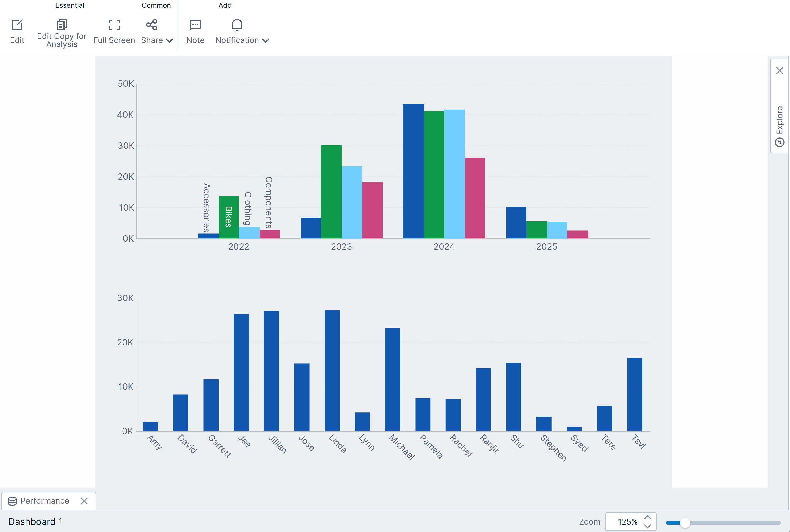Expand the Share dropdown arrow
The width and height of the screenshot is (790, 532).
tap(169, 41)
